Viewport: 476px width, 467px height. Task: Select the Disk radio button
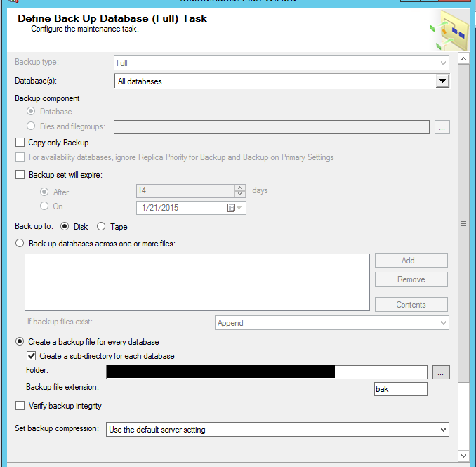[65, 227]
